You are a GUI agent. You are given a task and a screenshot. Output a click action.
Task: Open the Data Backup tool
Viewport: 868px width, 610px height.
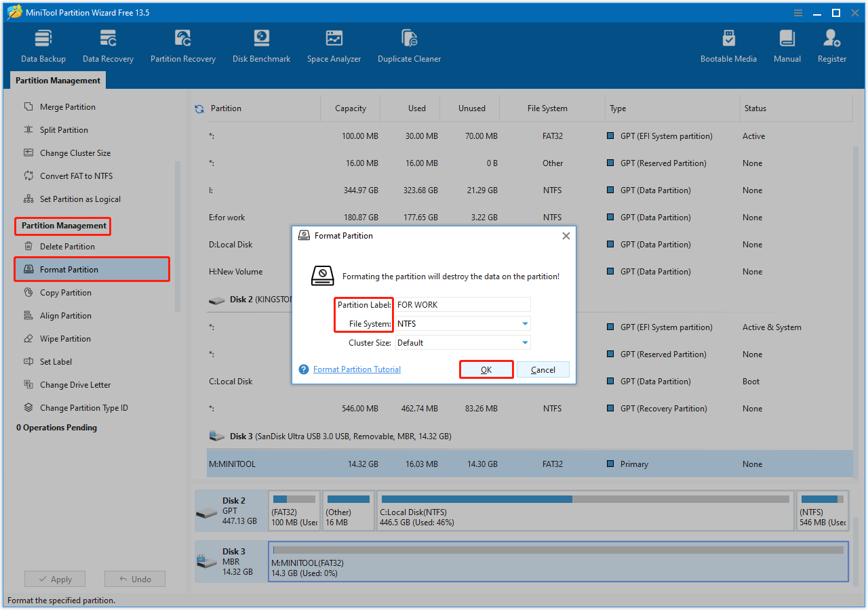pyautogui.click(x=43, y=44)
